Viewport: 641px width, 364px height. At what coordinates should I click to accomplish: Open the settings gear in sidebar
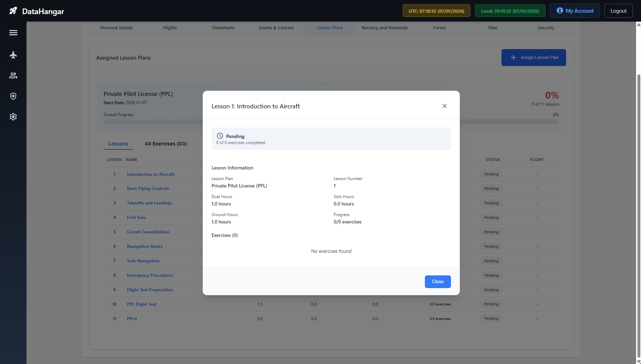(x=13, y=117)
